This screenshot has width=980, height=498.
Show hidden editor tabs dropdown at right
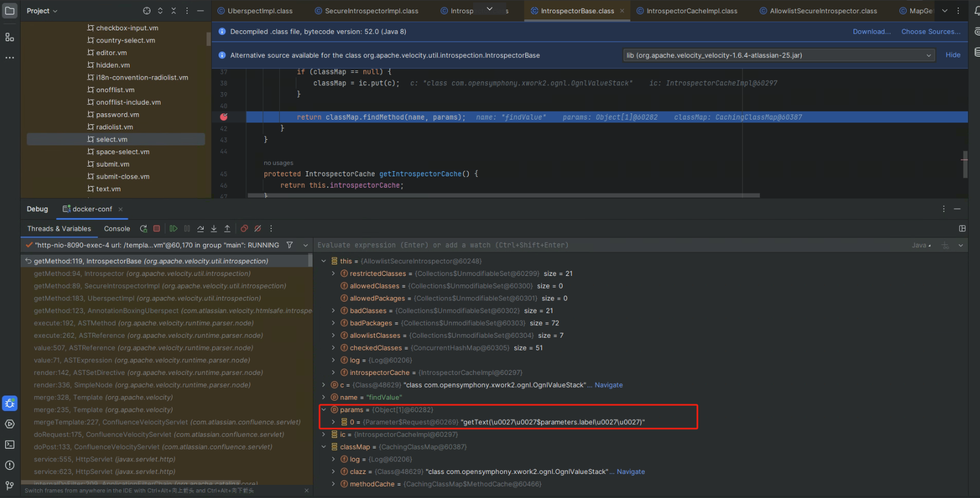pyautogui.click(x=945, y=11)
